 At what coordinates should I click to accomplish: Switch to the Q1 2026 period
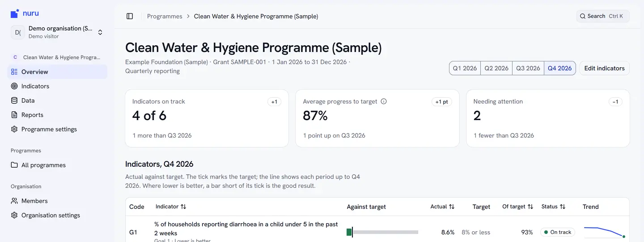point(465,68)
